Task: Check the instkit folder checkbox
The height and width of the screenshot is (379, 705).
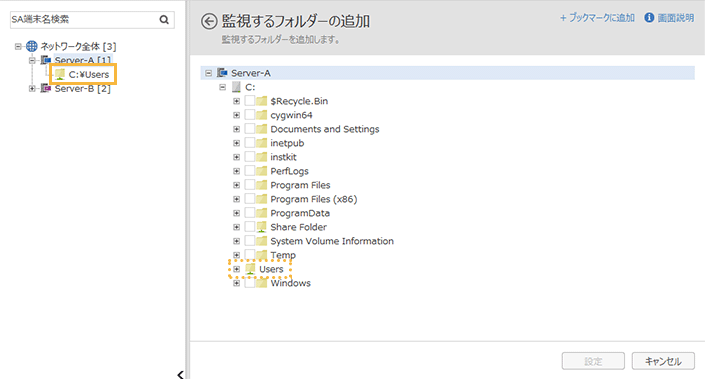Action: click(250, 157)
